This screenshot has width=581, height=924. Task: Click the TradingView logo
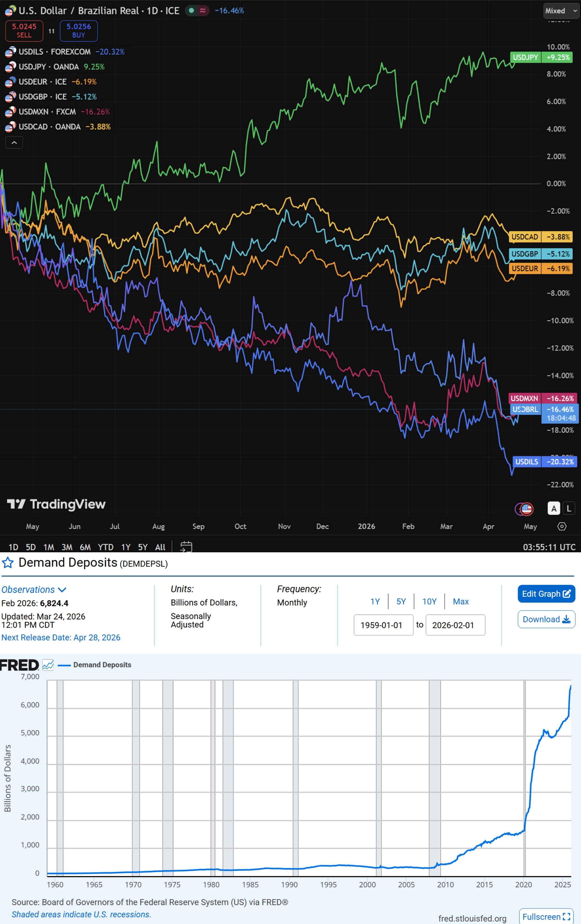pos(56,504)
